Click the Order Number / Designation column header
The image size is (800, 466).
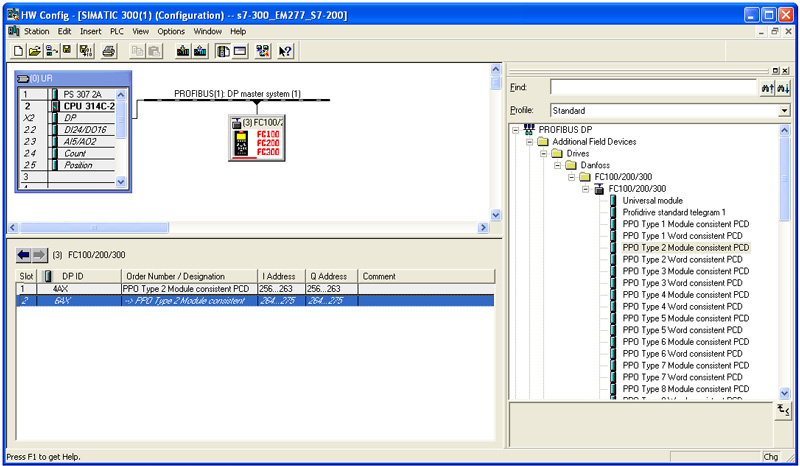pyautogui.click(x=189, y=276)
